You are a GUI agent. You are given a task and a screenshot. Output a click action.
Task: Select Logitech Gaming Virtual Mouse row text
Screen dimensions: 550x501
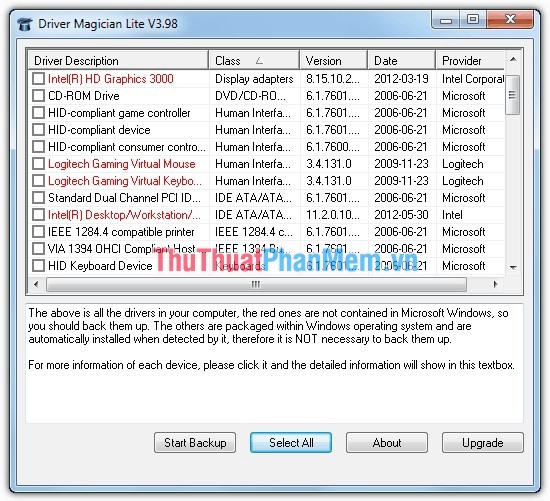tap(122, 163)
